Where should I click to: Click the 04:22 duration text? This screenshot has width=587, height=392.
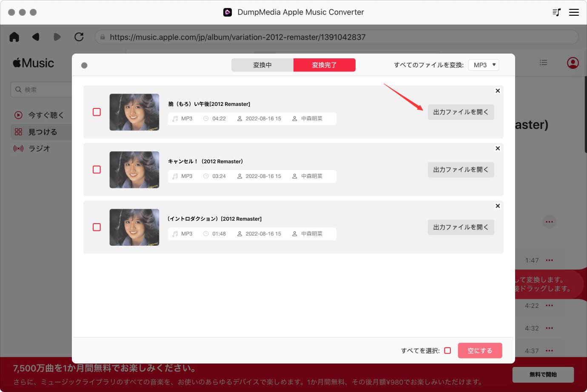219,119
